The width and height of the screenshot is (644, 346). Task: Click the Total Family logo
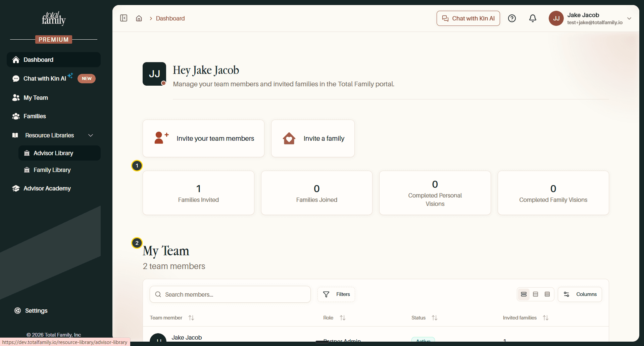pyautogui.click(x=54, y=18)
